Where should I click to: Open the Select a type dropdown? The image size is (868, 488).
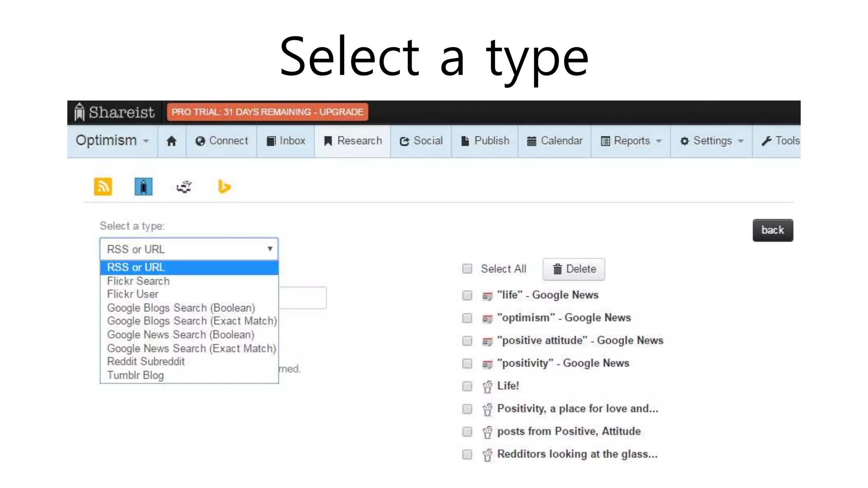189,249
